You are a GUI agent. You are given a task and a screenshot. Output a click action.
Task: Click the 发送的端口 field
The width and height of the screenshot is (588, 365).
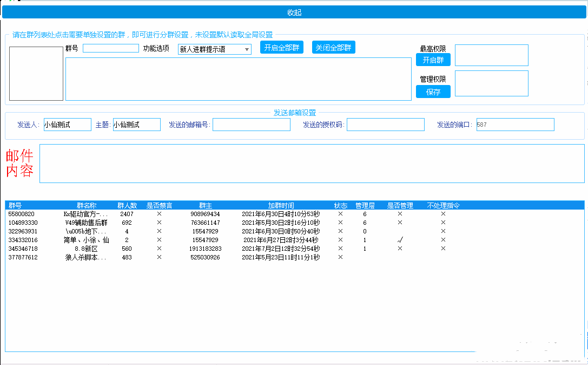tap(514, 125)
